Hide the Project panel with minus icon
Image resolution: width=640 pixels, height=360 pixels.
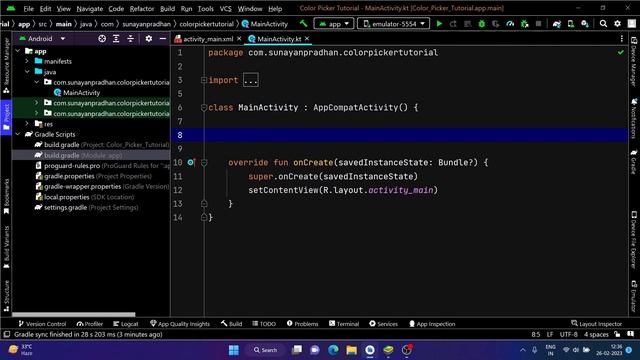point(162,38)
